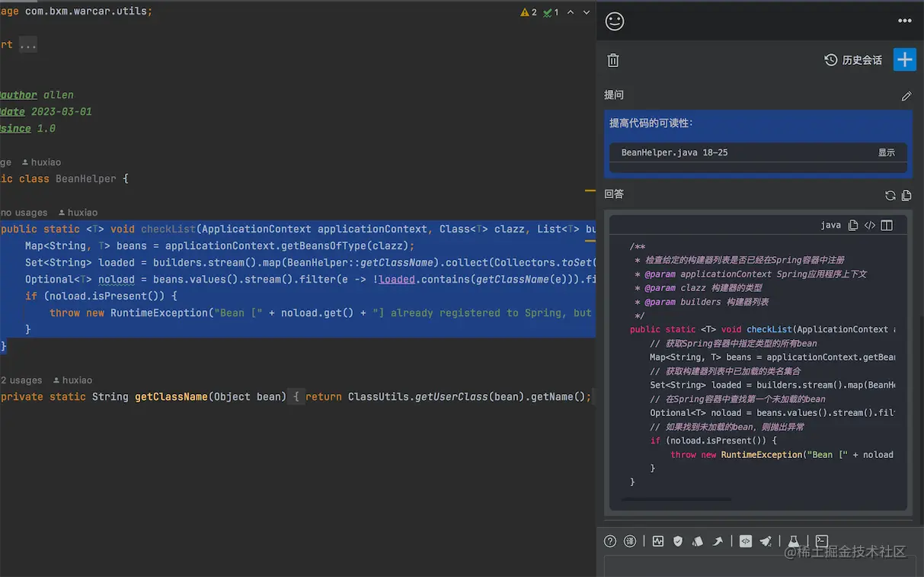
Task: Focus the chat input field at the bottom
Action: (x=760, y=566)
